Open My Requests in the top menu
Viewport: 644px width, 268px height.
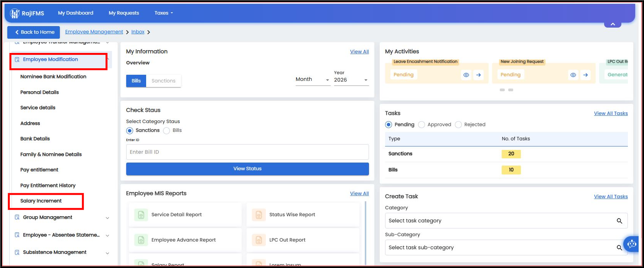coord(124,13)
